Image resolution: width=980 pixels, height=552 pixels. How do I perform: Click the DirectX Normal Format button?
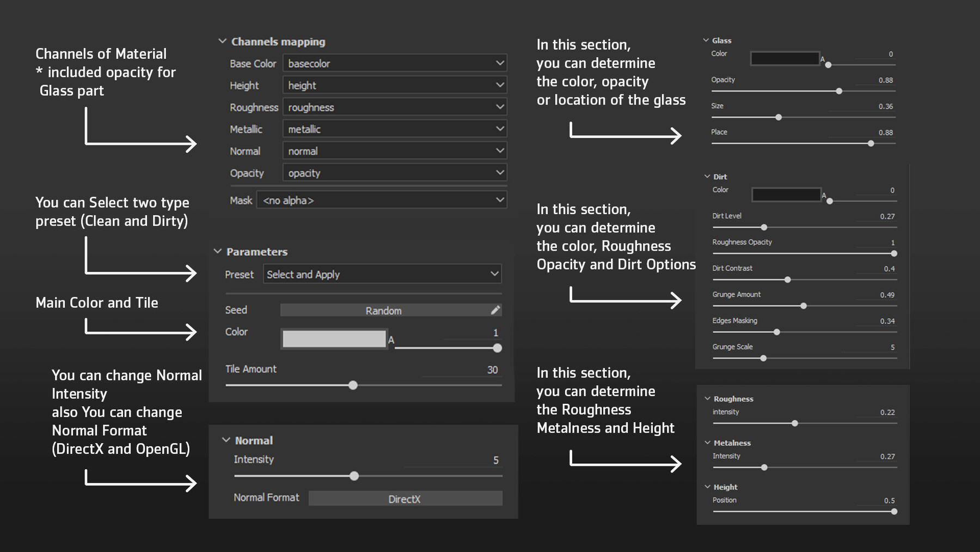click(405, 499)
